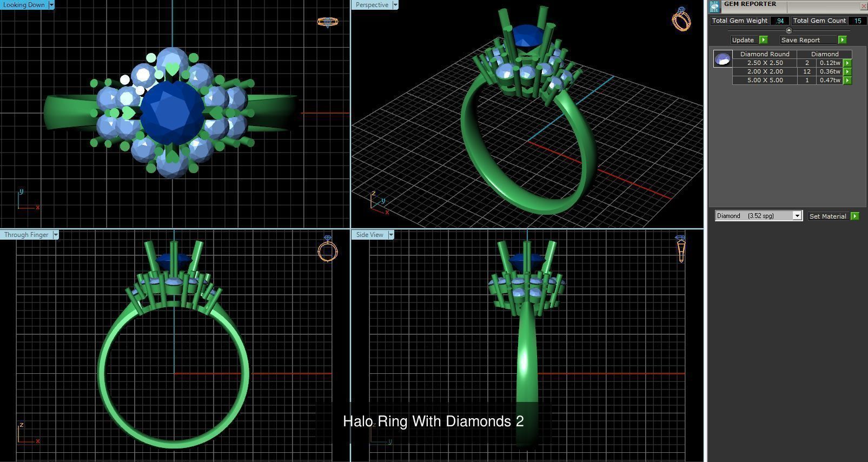
Task: Click the green arrow beside Update
Action: [x=763, y=40]
